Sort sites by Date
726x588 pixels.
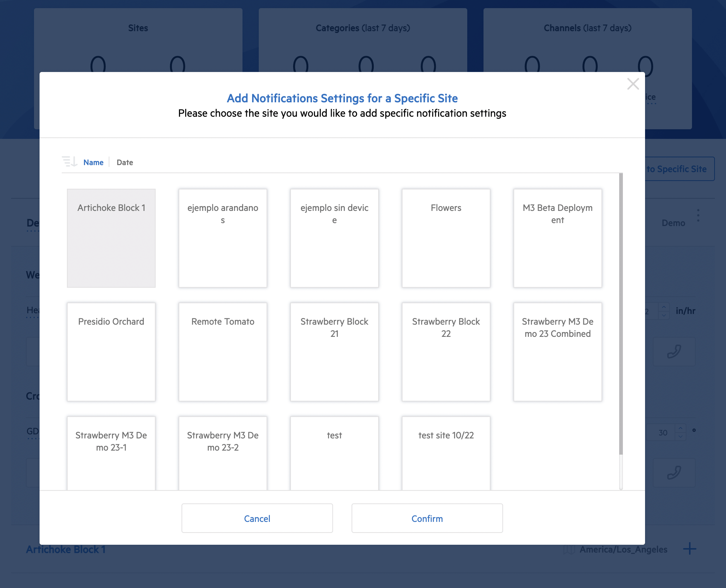125,162
